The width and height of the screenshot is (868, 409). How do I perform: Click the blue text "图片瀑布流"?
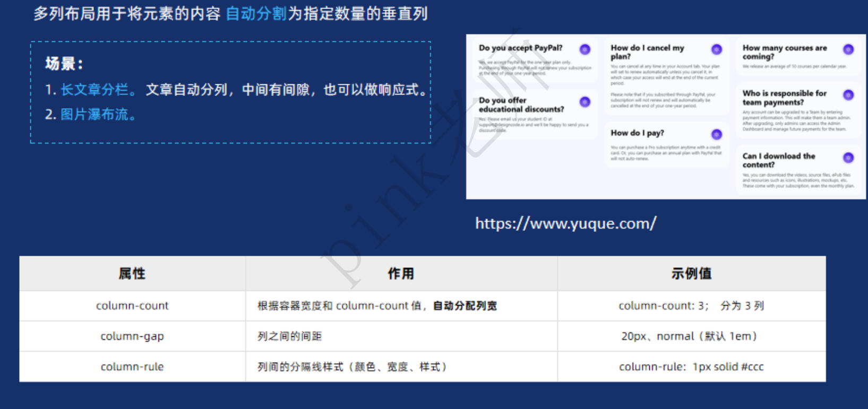click(94, 114)
